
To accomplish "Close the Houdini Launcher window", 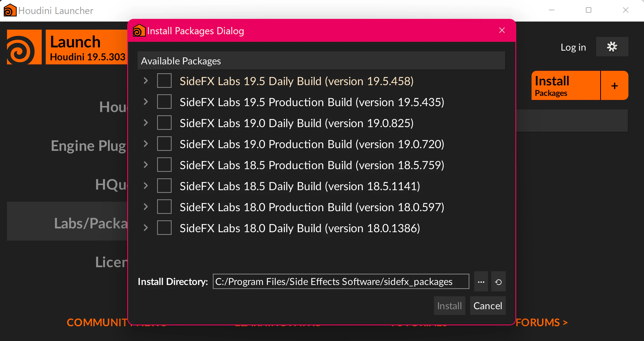I will click(x=626, y=10).
